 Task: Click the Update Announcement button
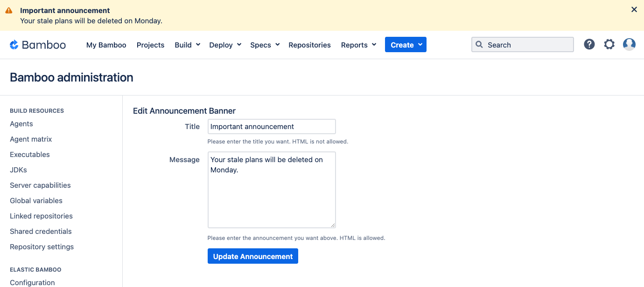click(x=252, y=256)
